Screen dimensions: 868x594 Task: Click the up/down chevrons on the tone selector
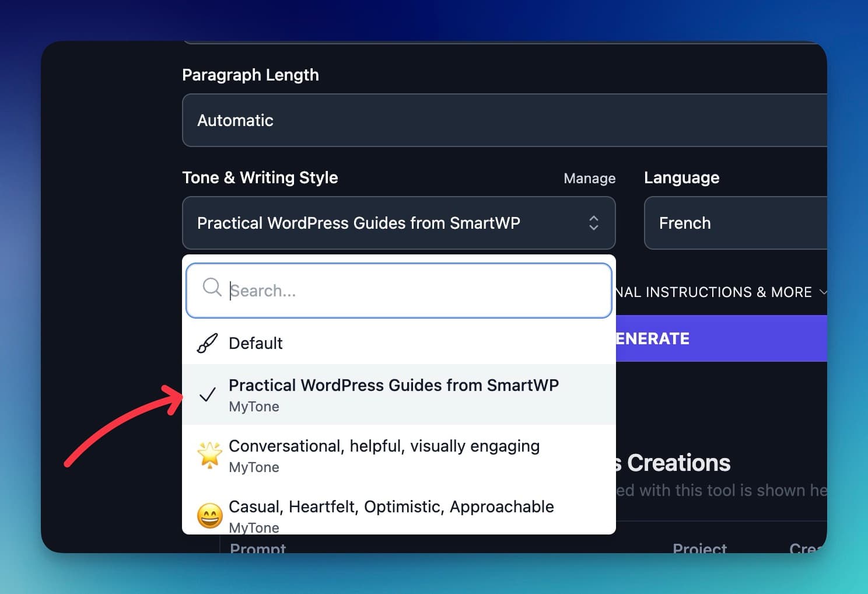tap(594, 223)
